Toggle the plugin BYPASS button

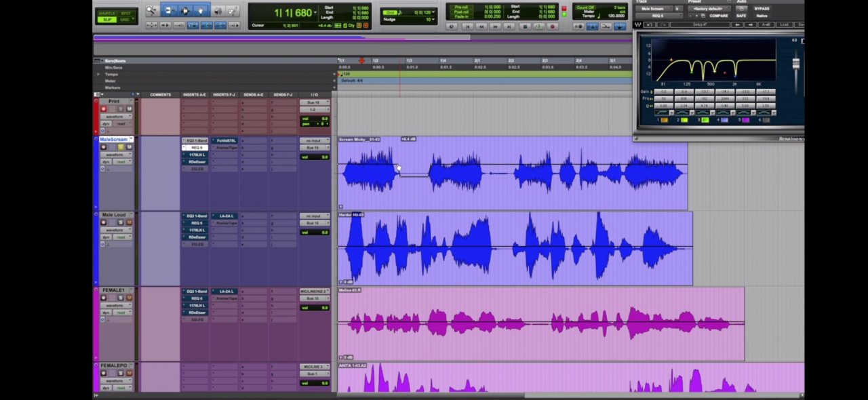click(x=762, y=9)
